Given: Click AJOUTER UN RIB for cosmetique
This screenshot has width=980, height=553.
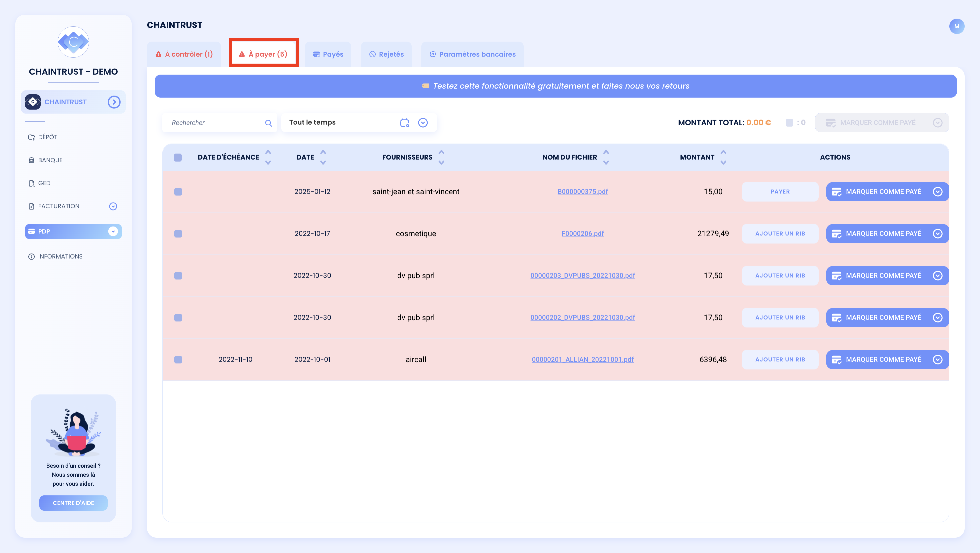Looking at the screenshot, I should pyautogui.click(x=780, y=234).
